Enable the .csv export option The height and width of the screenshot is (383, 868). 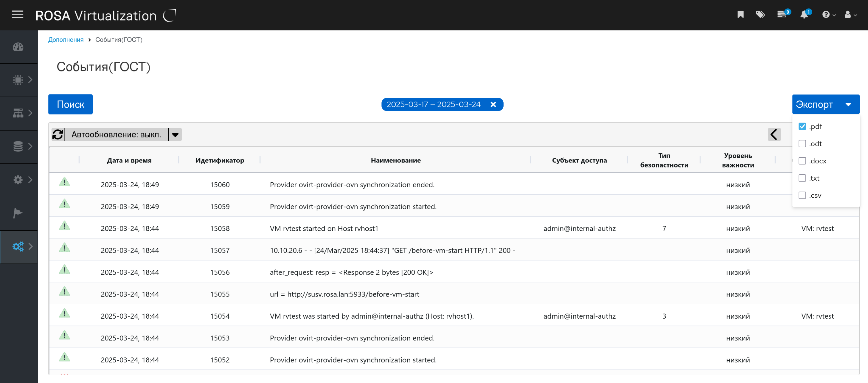click(x=802, y=195)
